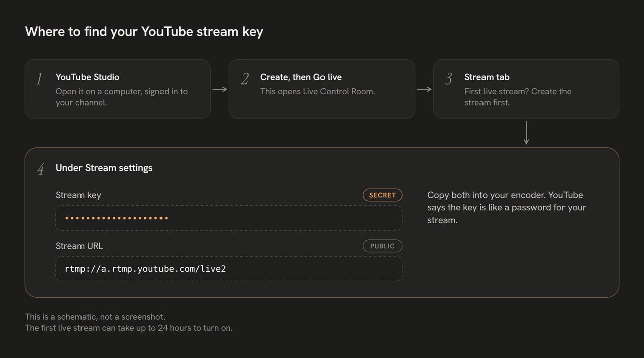Click the title 'Where to find your YouTube stream key'
The height and width of the screenshot is (358, 644).
point(144,31)
